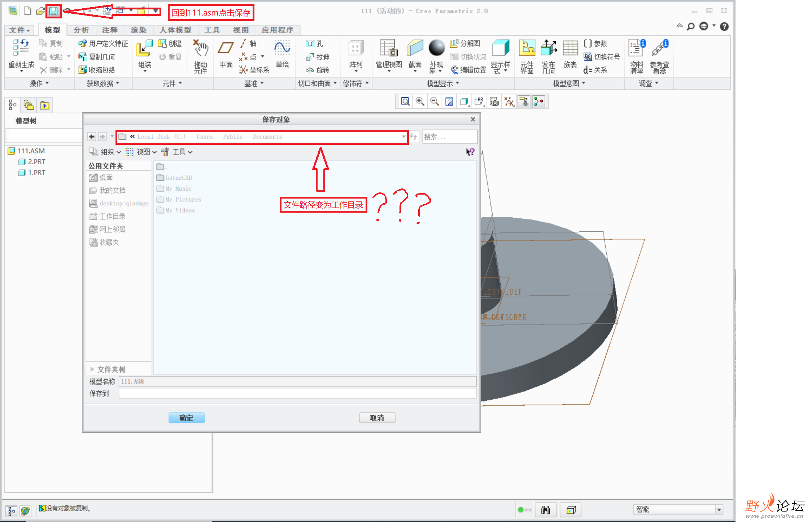Click Working Directory (工作目录) in common folders
Viewport: 812px width, 522px height.
coord(107,216)
